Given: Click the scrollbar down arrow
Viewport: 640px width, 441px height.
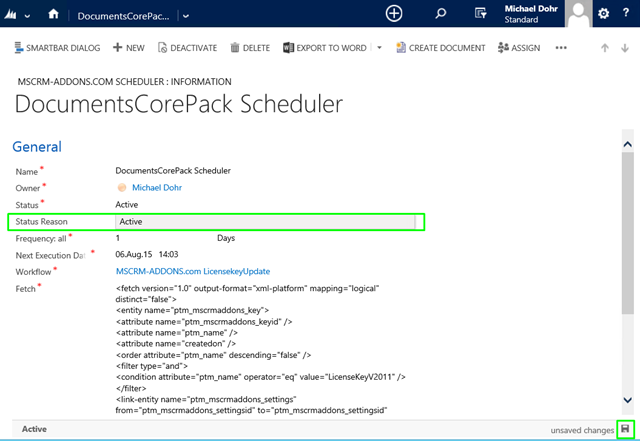Looking at the screenshot, I should 627,400.
